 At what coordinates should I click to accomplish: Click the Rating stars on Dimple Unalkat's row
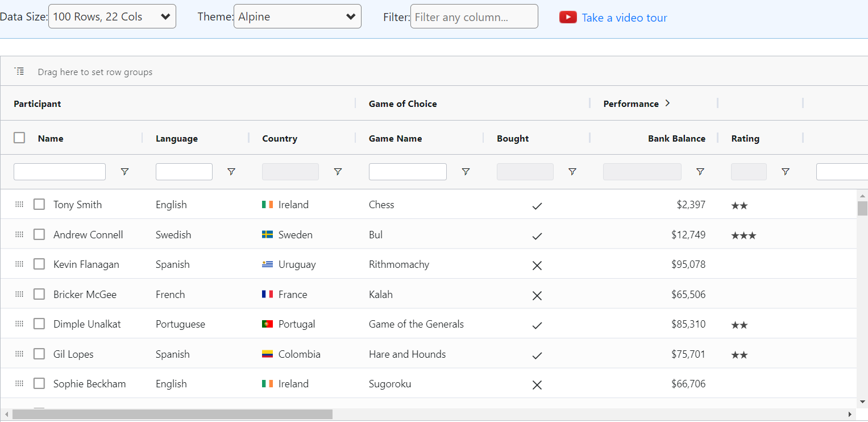[x=739, y=324]
